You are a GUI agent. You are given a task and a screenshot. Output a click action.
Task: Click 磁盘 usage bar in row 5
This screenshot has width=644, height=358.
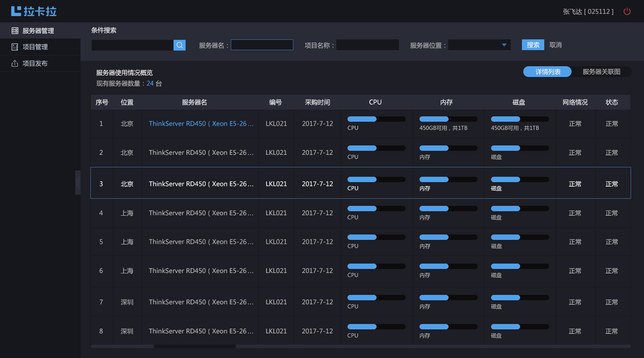click(520, 237)
